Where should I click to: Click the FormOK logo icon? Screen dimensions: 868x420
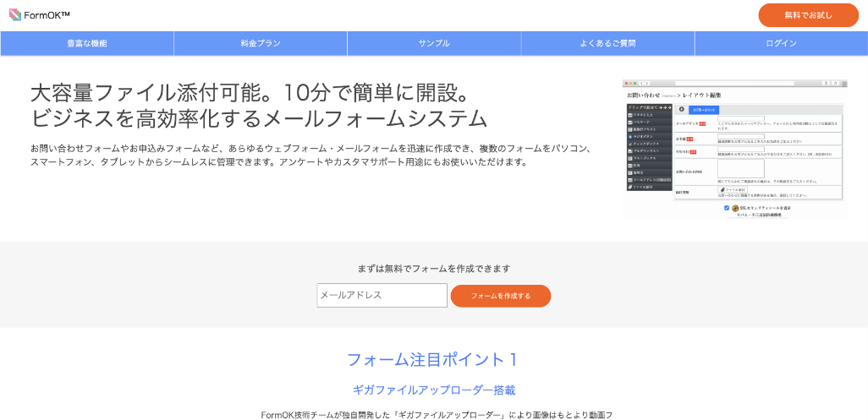(15, 15)
